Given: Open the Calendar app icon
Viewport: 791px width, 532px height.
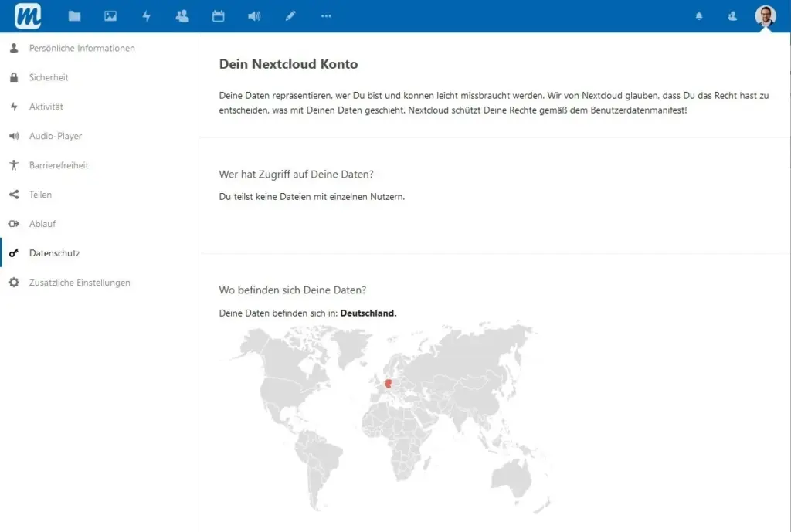Looking at the screenshot, I should pos(219,16).
